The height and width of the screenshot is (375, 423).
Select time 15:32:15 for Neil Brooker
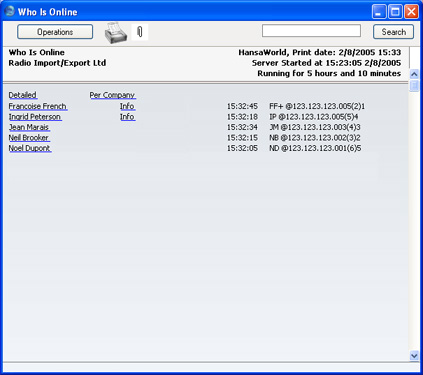242,138
